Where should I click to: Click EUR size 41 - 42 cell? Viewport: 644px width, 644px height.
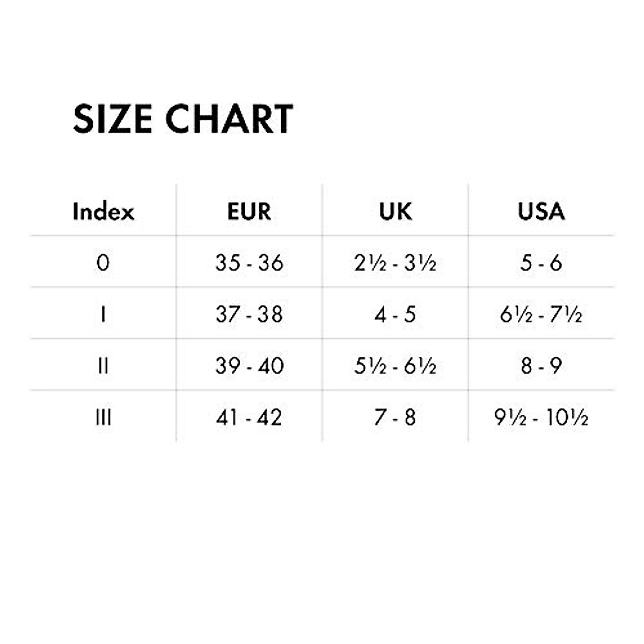[x=249, y=417]
